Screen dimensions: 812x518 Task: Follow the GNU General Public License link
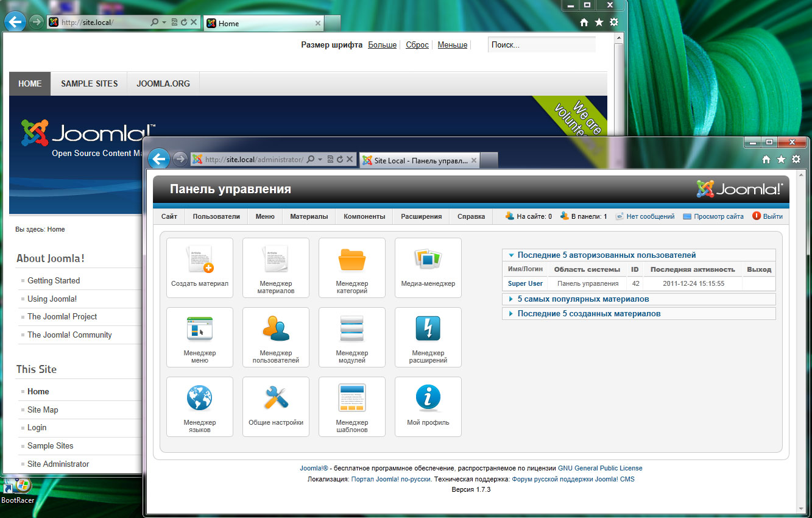pyautogui.click(x=600, y=468)
